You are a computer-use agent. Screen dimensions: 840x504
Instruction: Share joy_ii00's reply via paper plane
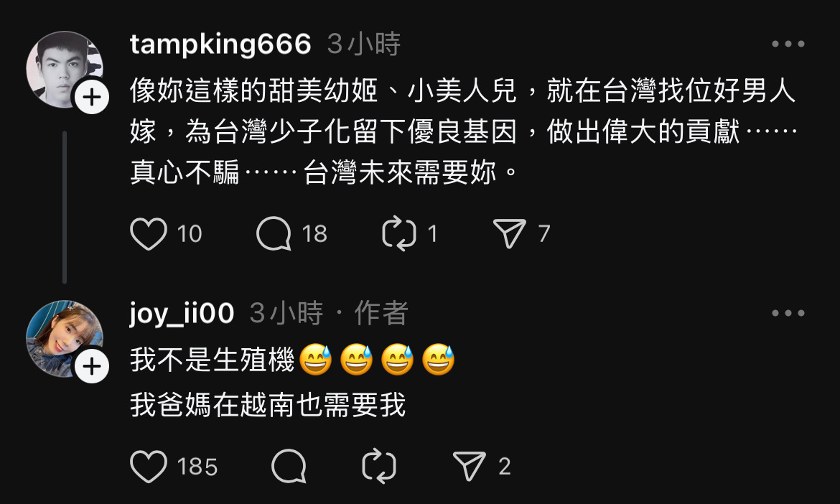tap(470, 467)
